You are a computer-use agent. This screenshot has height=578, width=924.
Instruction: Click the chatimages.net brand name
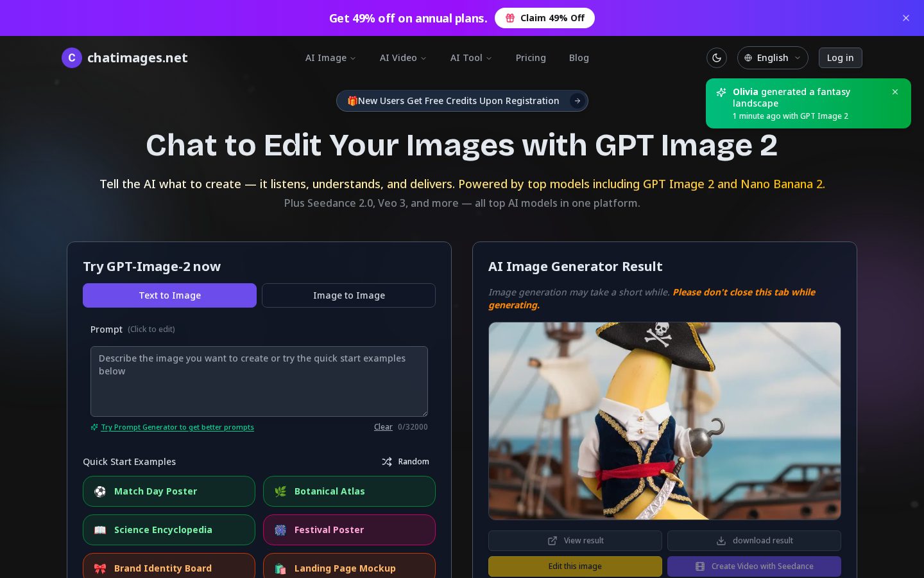click(137, 58)
